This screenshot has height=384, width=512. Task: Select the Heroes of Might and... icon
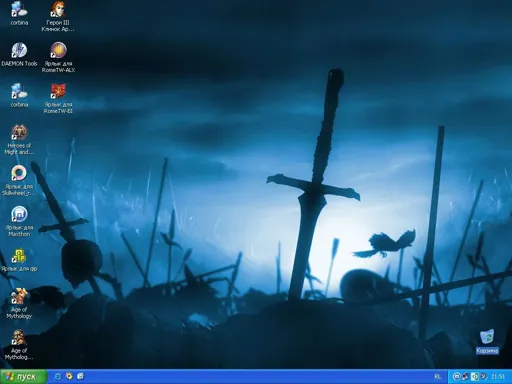point(19,139)
